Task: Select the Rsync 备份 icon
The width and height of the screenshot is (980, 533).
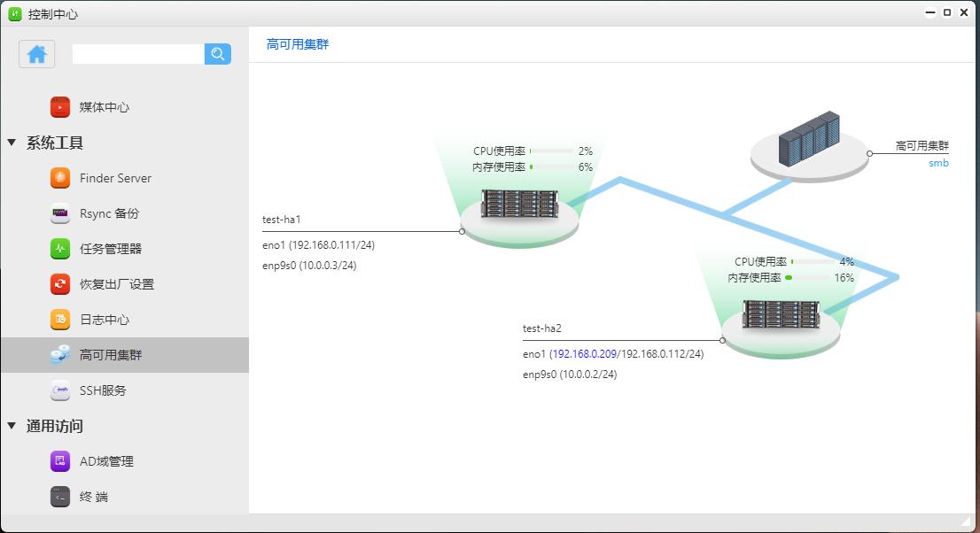Action: (60, 213)
